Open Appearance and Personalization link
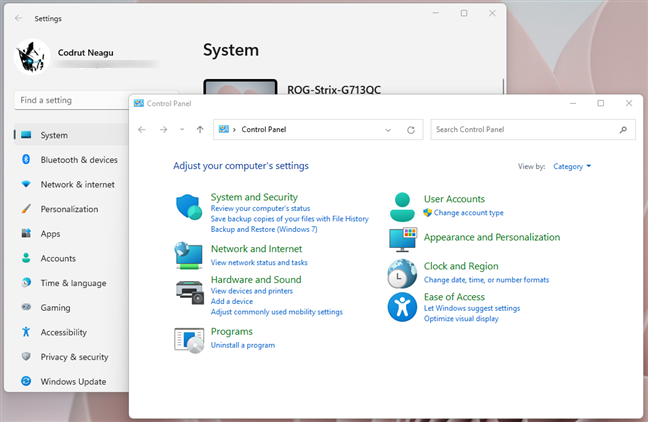This screenshot has width=648, height=422. pyautogui.click(x=492, y=237)
